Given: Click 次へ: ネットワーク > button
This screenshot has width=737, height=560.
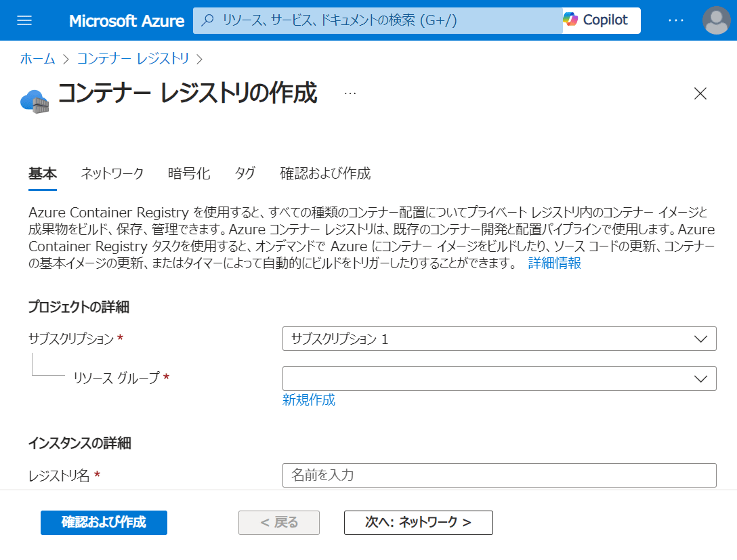Looking at the screenshot, I should pos(419,522).
